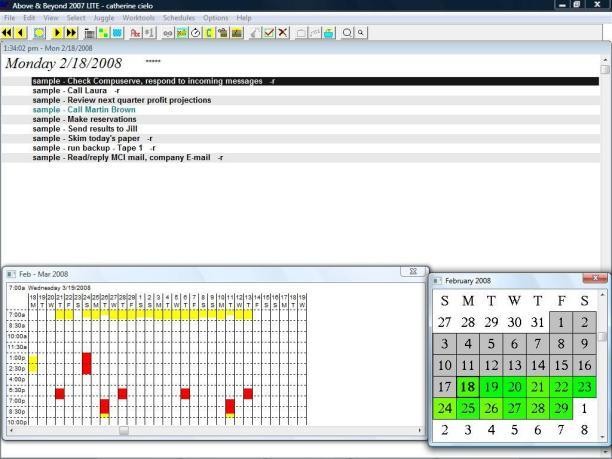Pick January 31 in the calendar
Image resolution: width=612 pixels, height=459 pixels.
click(x=538, y=322)
